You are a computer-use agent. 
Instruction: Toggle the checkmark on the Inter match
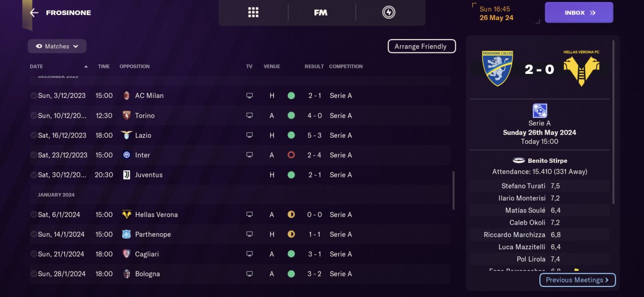click(33, 155)
